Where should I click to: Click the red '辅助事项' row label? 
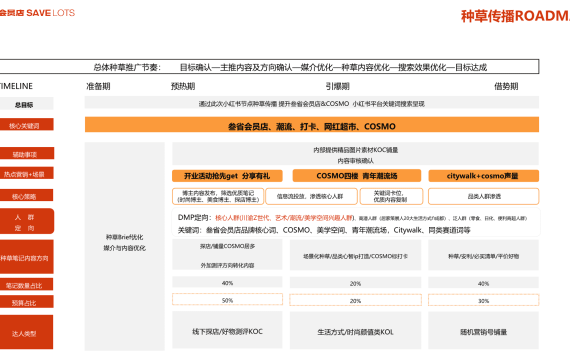[27, 154]
